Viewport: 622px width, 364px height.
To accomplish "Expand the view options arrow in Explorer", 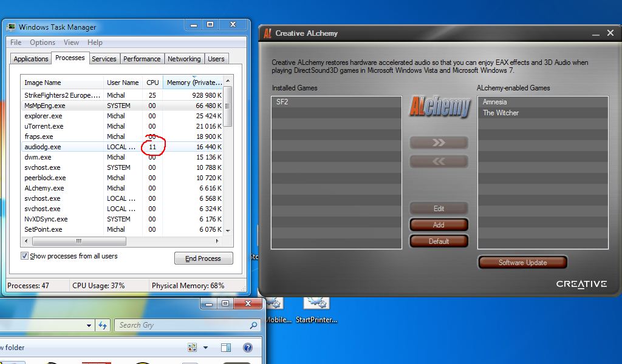I will click(205, 348).
